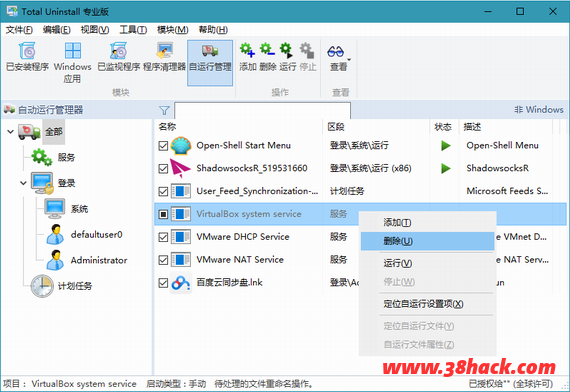
Task: Select the 全部 truck node in tree
Action: point(53,132)
